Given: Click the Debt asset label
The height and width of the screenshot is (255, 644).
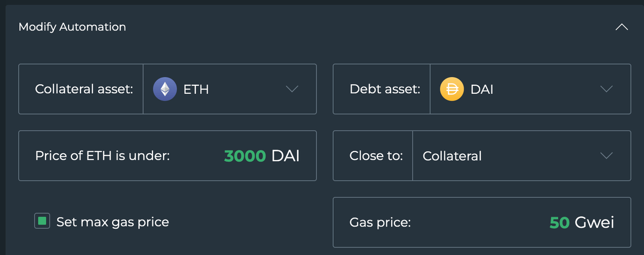Looking at the screenshot, I should [385, 90].
